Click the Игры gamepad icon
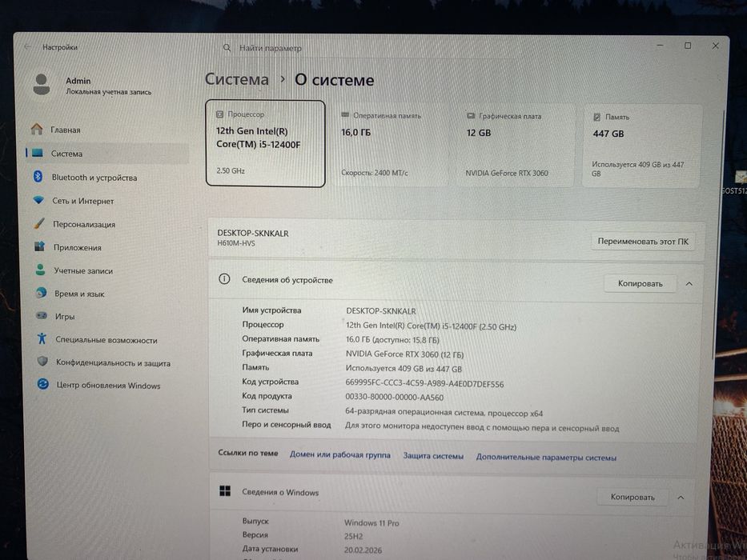The height and width of the screenshot is (560, 747). click(x=42, y=316)
